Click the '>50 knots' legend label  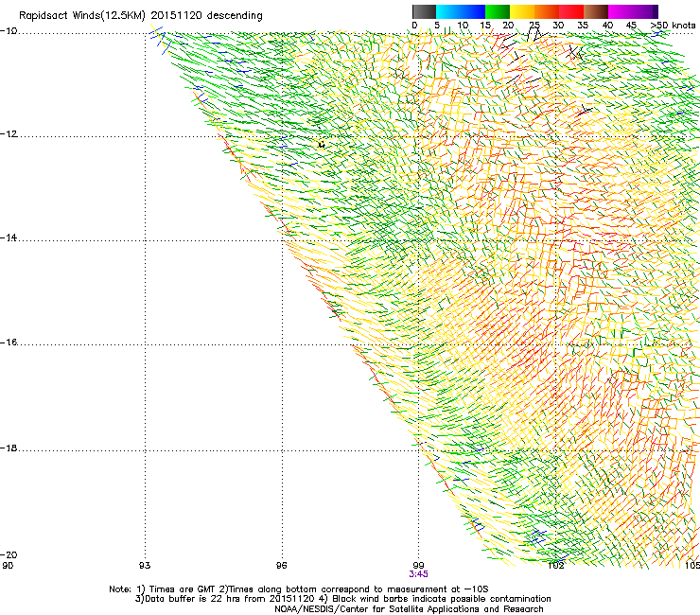point(673,25)
